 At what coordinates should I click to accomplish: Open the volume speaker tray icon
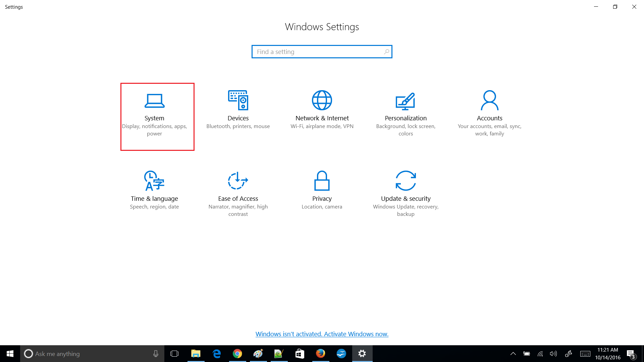[553, 354]
